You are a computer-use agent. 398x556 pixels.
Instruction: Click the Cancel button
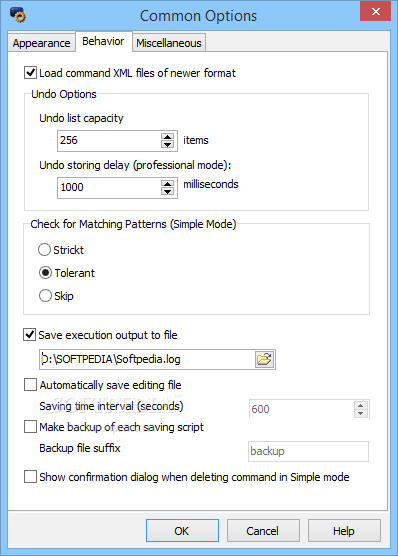pyautogui.click(x=263, y=531)
